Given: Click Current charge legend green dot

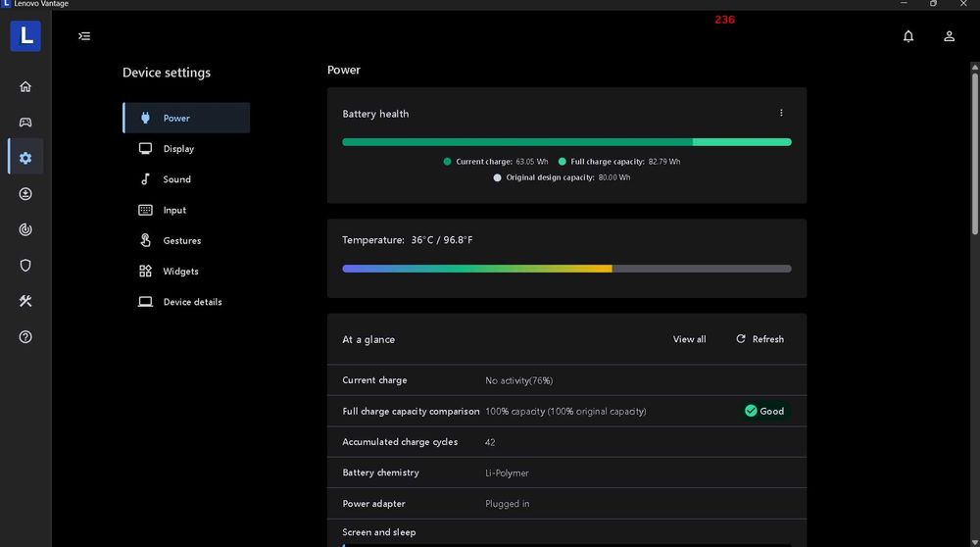Looking at the screenshot, I should pyautogui.click(x=447, y=162).
